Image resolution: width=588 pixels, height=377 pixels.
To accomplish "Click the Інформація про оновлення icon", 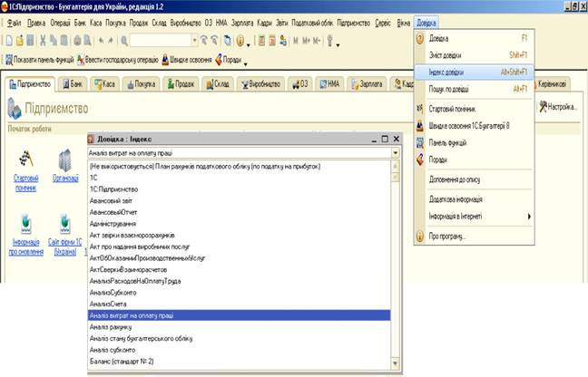I will tap(26, 223).
